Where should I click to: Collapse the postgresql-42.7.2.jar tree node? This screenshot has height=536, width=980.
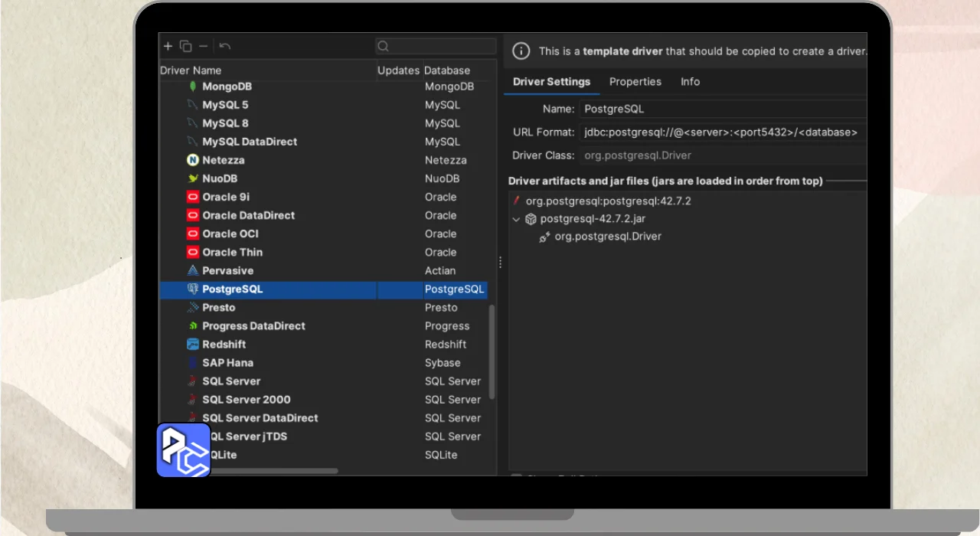tap(516, 219)
